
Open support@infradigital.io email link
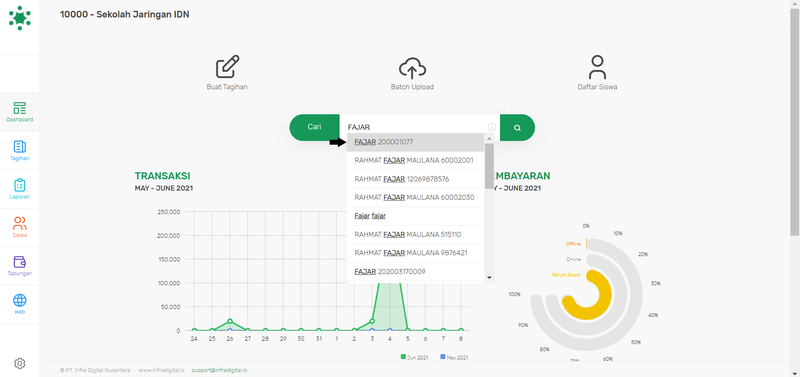click(x=219, y=370)
